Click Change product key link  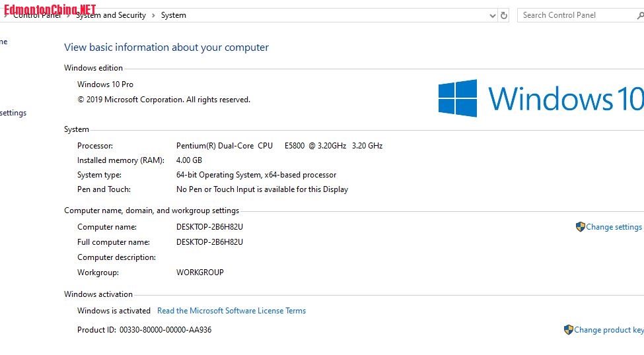pyautogui.click(x=609, y=330)
